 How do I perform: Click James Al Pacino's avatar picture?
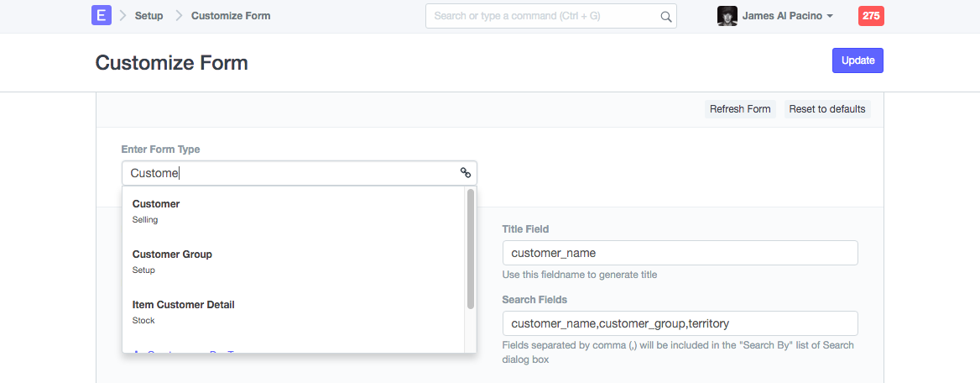point(727,16)
